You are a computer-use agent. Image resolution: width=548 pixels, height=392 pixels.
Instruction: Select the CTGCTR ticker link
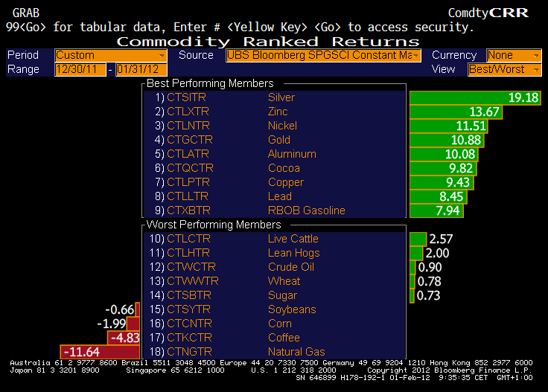(189, 140)
